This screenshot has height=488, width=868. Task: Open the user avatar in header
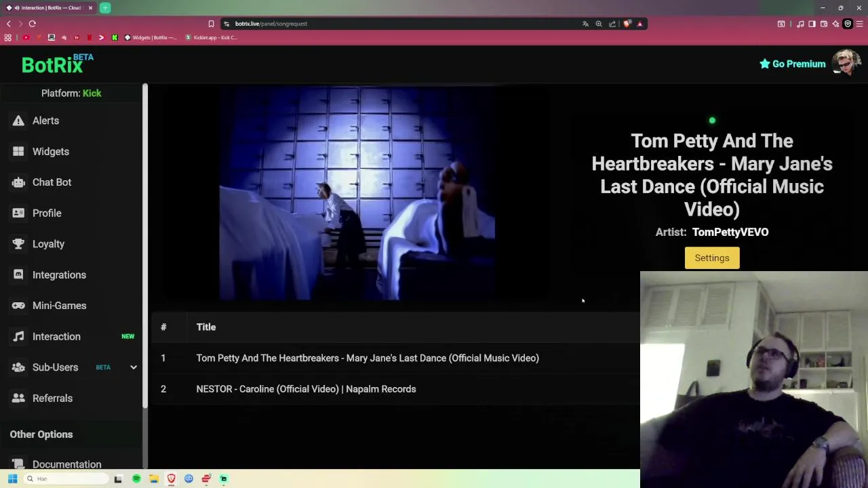[846, 62]
